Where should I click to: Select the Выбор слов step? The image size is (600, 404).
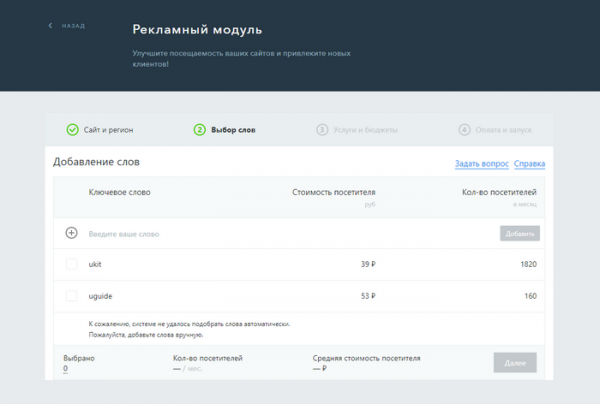(x=233, y=130)
